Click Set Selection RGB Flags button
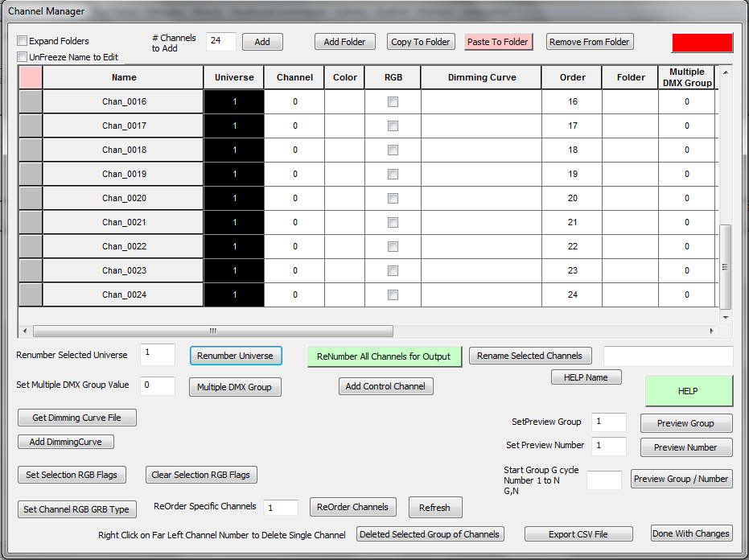This screenshot has width=749, height=560. point(72,475)
